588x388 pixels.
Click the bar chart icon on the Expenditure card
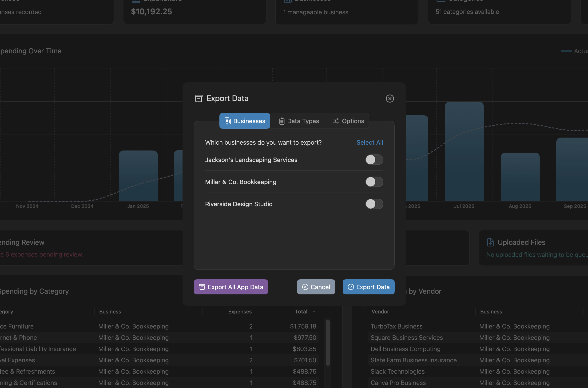pyautogui.click(x=136, y=1)
